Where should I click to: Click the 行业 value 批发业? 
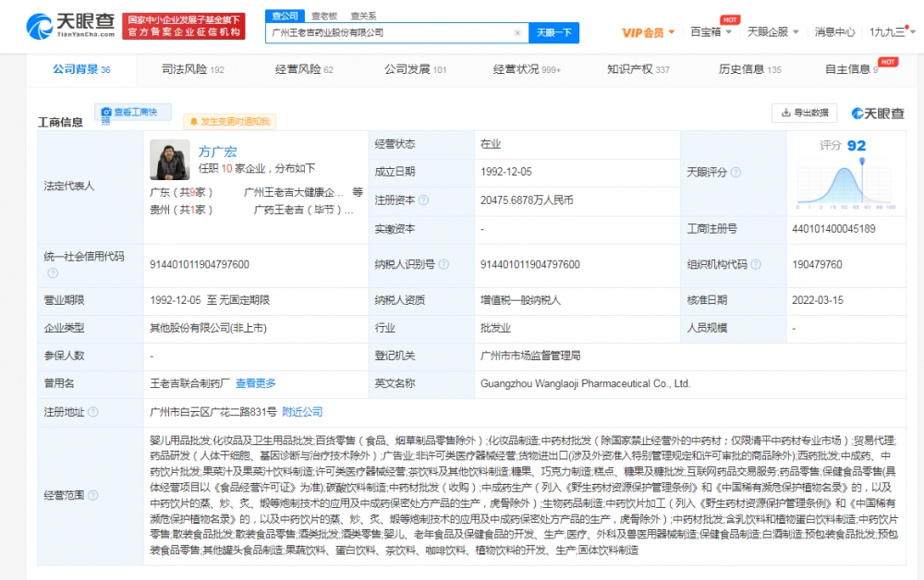495,327
